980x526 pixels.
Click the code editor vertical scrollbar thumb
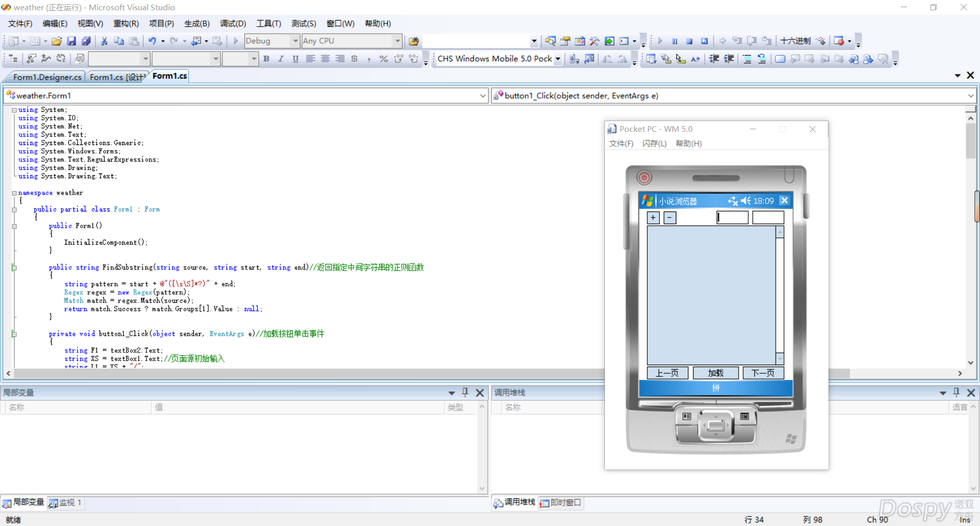tap(970, 141)
